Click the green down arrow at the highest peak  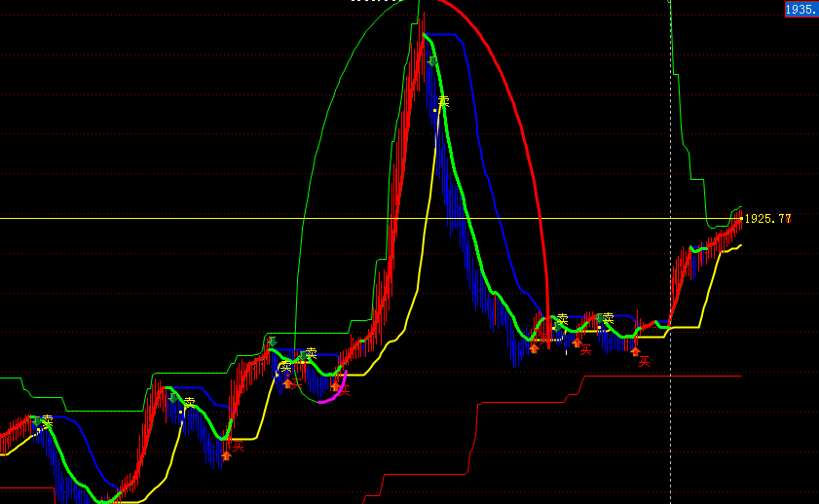point(432,61)
